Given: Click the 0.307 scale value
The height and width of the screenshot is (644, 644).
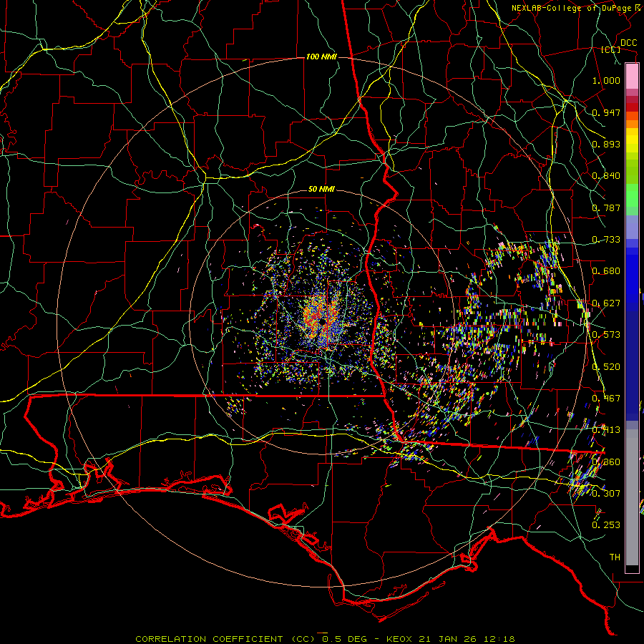Looking at the screenshot, I should point(606,493).
